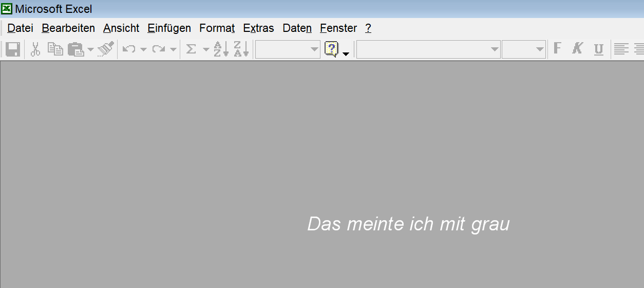Open the Extras menu

coord(259,28)
